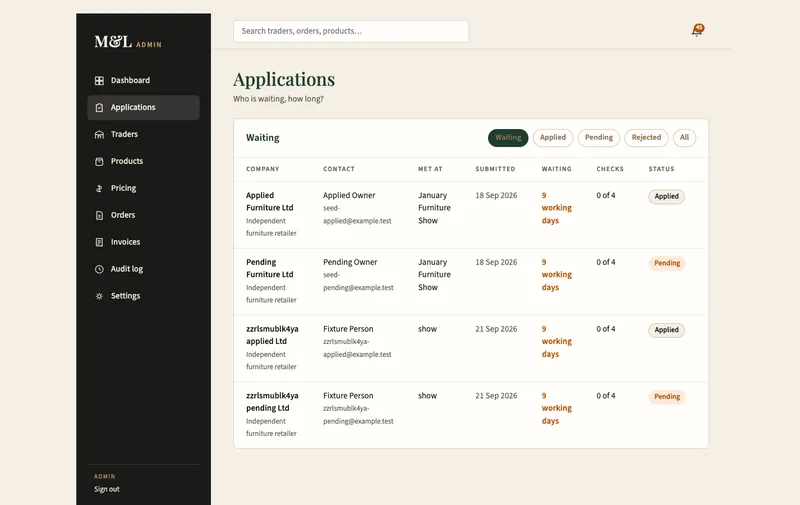Image resolution: width=800 pixels, height=505 pixels.
Task: Open Applied Furniture Ltd application
Action: click(x=269, y=201)
